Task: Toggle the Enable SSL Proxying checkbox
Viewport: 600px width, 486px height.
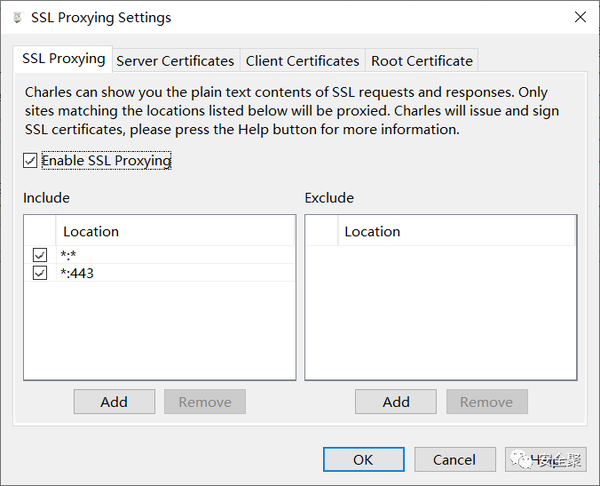Action: click(x=30, y=160)
